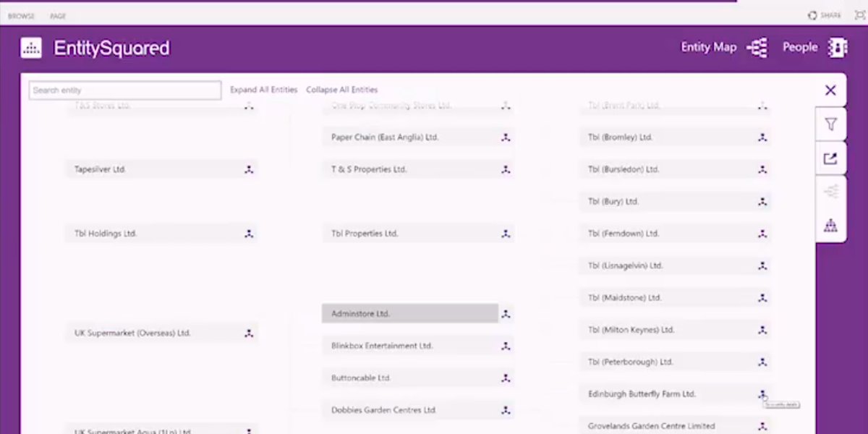Image resolution: width=868 pixels, height=434 pixels.
Task: Switch to the Page tab
Action: tap(58, 16)
